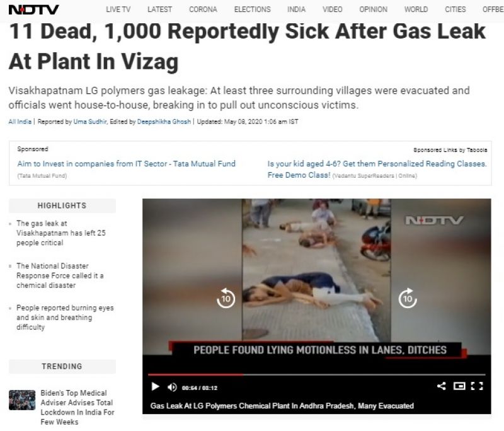This screenshot has width=504, height=431.
Task: Mute the video volume speaker icon
Action: pos(172,388)
